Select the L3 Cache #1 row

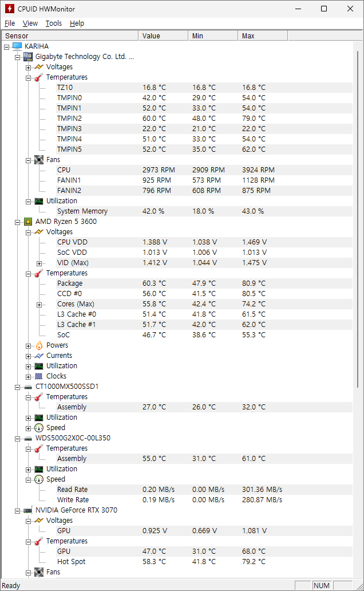coord(205,325)
